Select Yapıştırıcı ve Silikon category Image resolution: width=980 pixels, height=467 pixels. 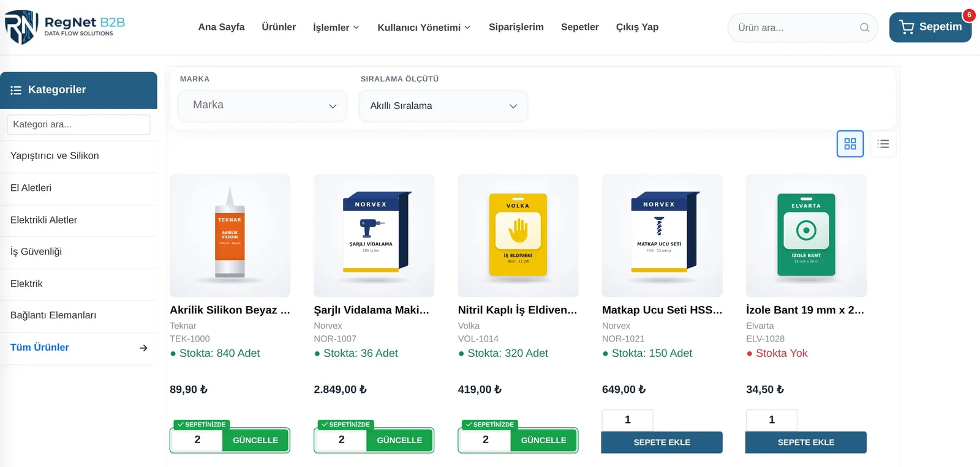click(78, 156)
